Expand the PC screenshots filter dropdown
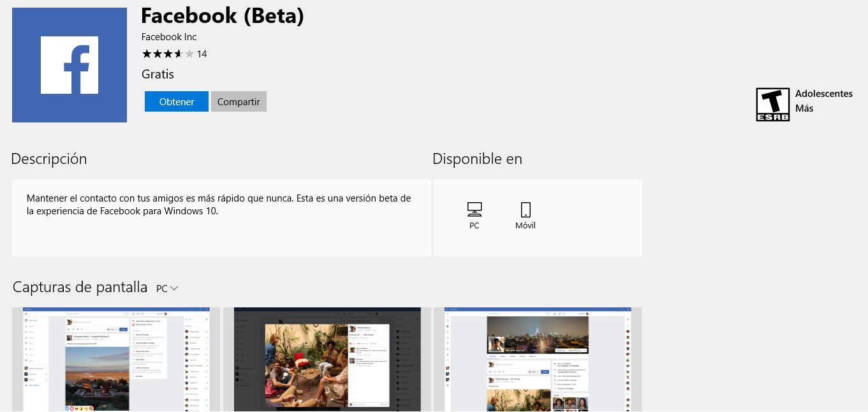 tap(166, 288)
